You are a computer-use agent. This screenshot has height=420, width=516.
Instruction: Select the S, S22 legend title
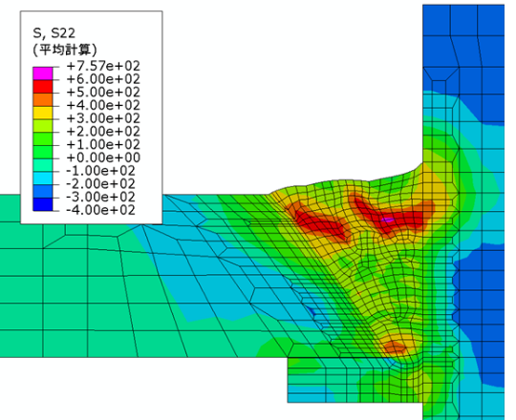pyautogui.click(x=54, y=32)
